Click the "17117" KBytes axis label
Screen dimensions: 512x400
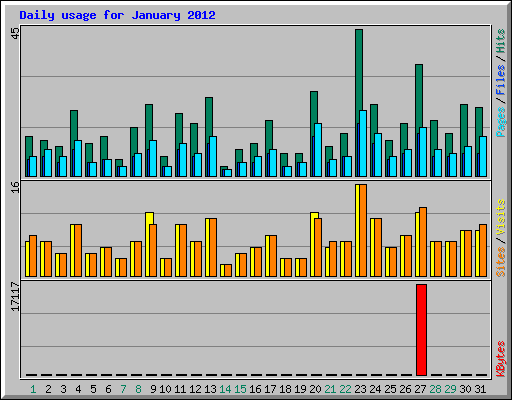coord(15,297)
